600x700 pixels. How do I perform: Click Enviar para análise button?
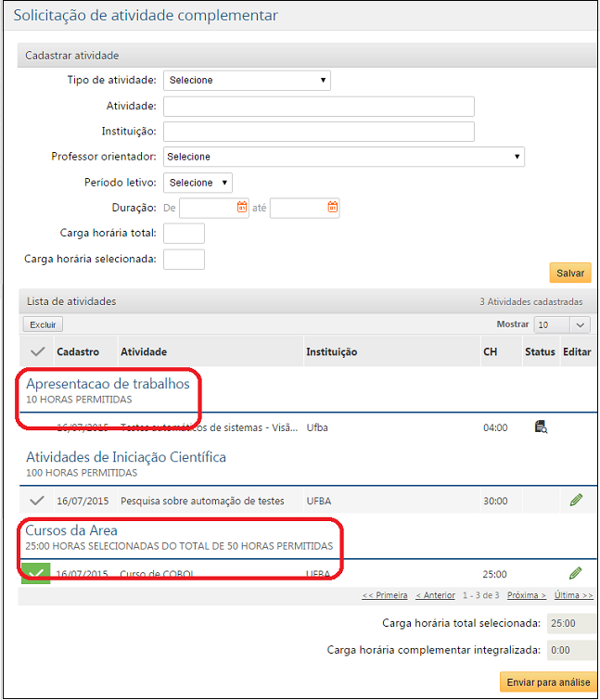pos(548,681)
